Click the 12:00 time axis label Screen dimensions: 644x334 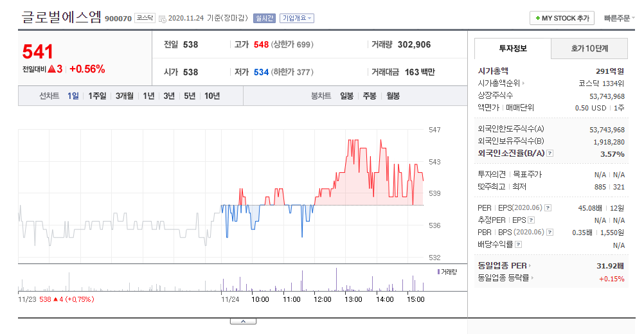click(x=323, y=299)
